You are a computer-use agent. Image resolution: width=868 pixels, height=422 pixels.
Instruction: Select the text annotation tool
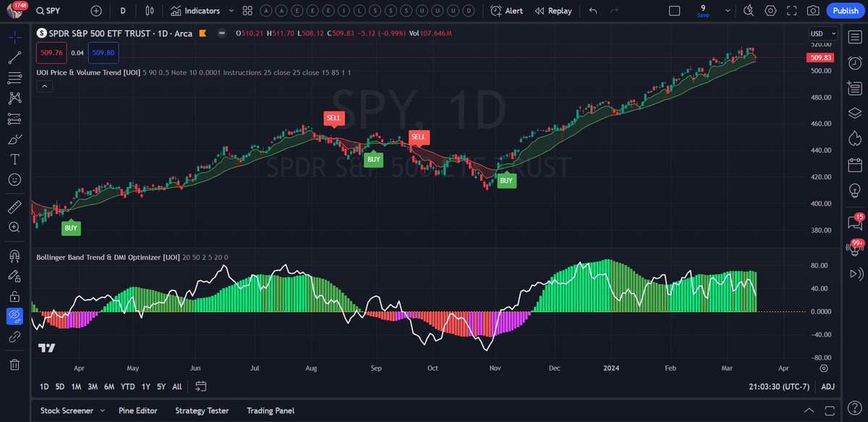(14, 159)
